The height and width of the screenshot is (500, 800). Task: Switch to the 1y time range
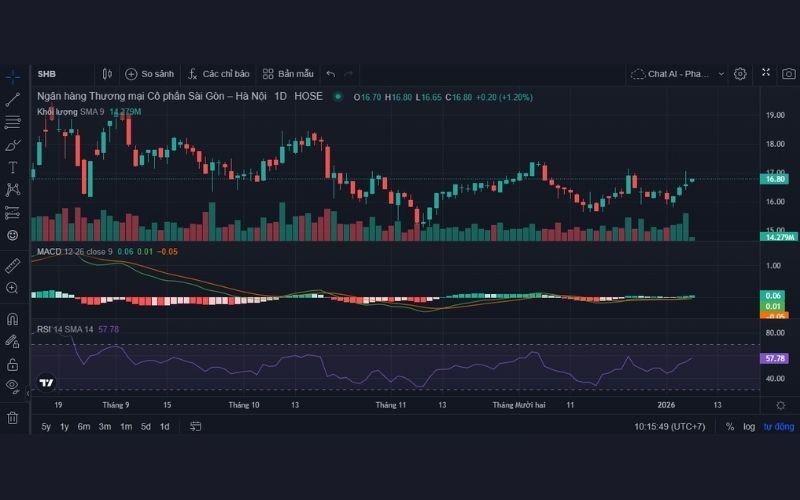coord(65,427)
